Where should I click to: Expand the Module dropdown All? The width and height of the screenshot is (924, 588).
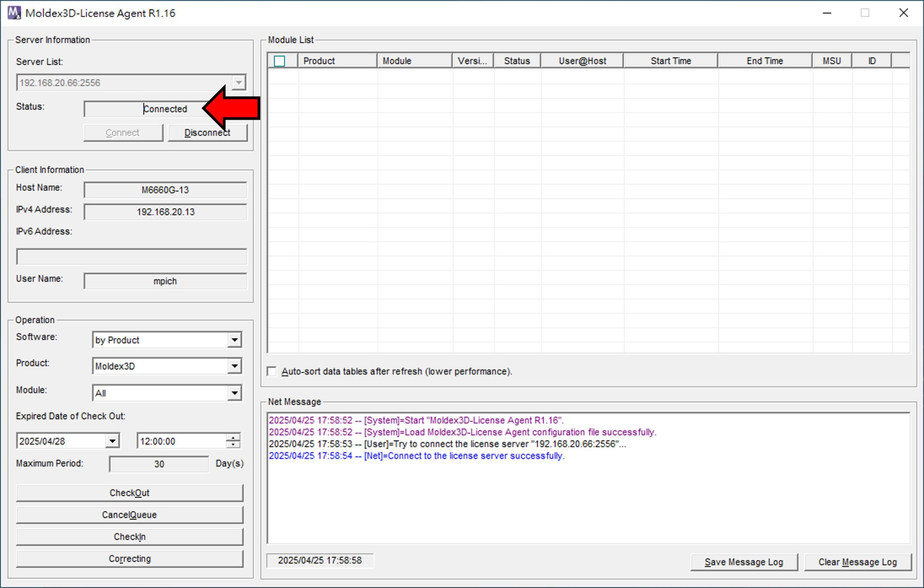pos(234,393)
